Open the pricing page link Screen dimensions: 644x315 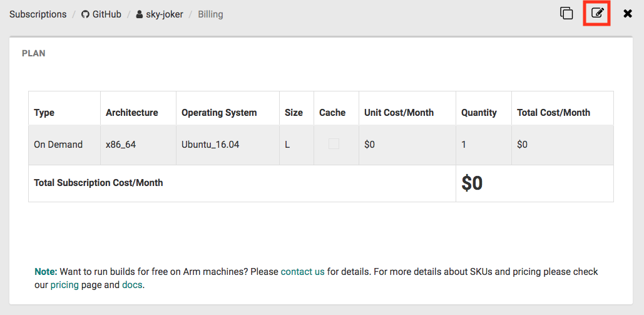[x=64, y=285]
